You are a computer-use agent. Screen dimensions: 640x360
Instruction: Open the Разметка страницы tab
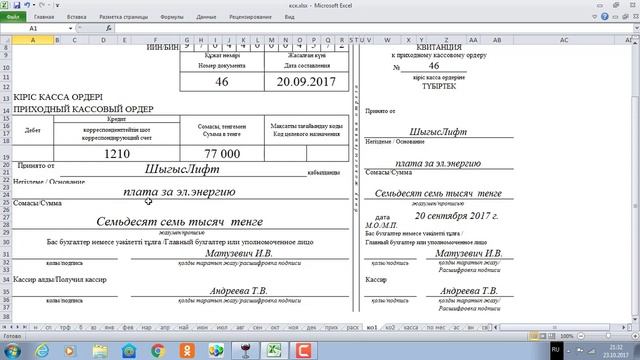click(x=123, y=17)
